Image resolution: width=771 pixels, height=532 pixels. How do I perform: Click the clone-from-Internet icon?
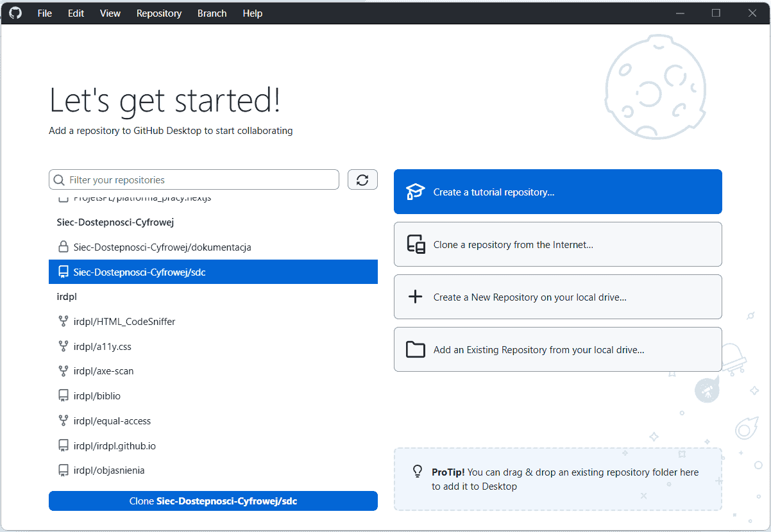pyautogui.click(x=416, y=244)
